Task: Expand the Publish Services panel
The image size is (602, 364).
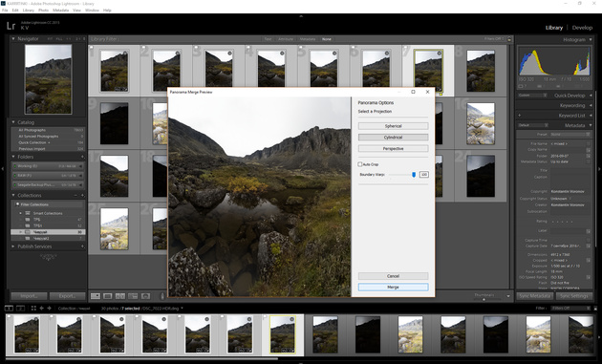Action: click(x=13, y=246)
